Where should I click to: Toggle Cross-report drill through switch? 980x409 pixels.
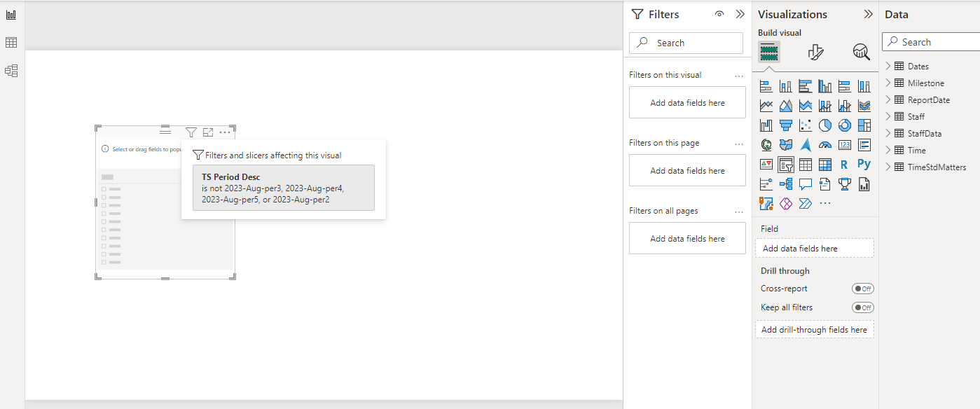[863, 289]
